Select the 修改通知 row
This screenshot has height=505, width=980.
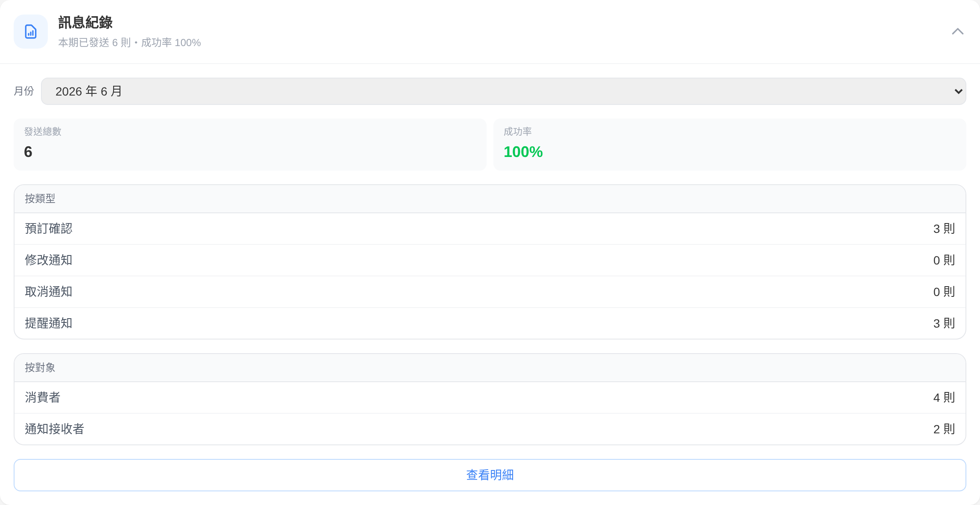pos(490,260)
